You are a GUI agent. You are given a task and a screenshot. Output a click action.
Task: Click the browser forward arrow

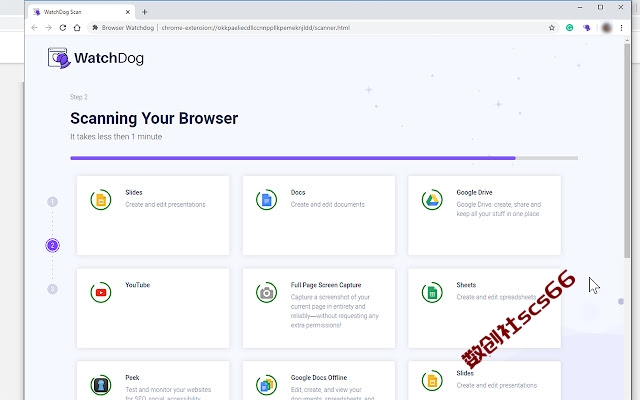click(x=49, y=28)
